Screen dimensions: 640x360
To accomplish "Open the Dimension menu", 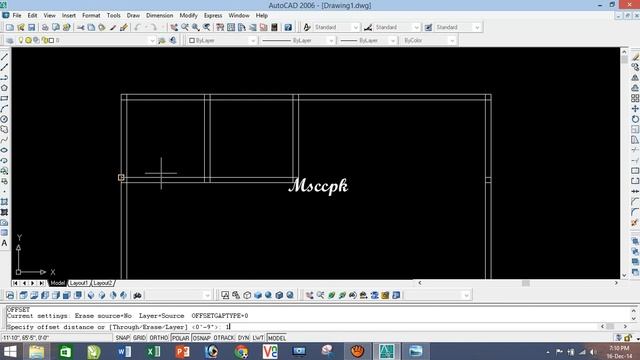I will tap(160, 16).
